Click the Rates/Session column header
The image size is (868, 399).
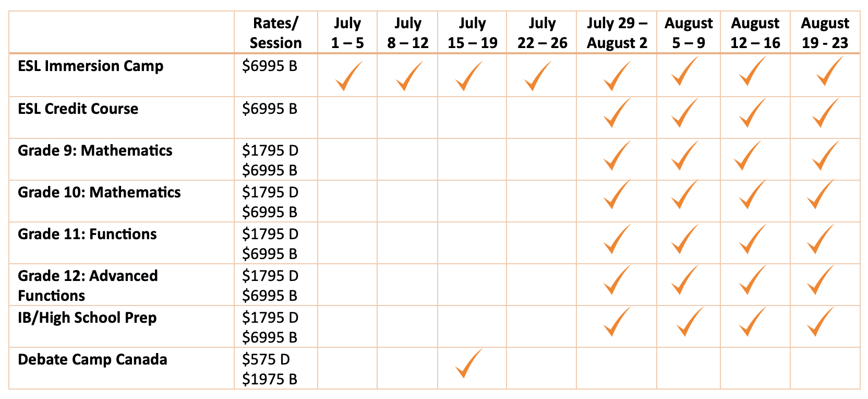[x=275, y=32]
